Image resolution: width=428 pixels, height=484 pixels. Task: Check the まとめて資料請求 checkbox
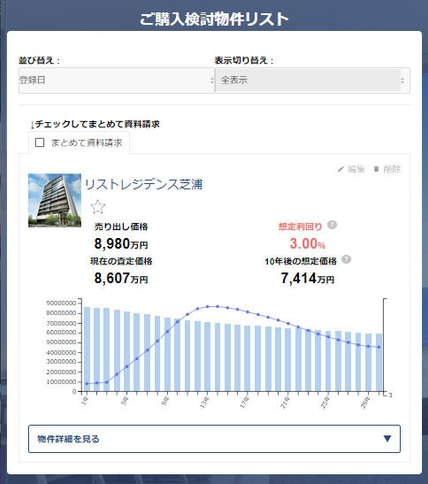coord(40,143)
